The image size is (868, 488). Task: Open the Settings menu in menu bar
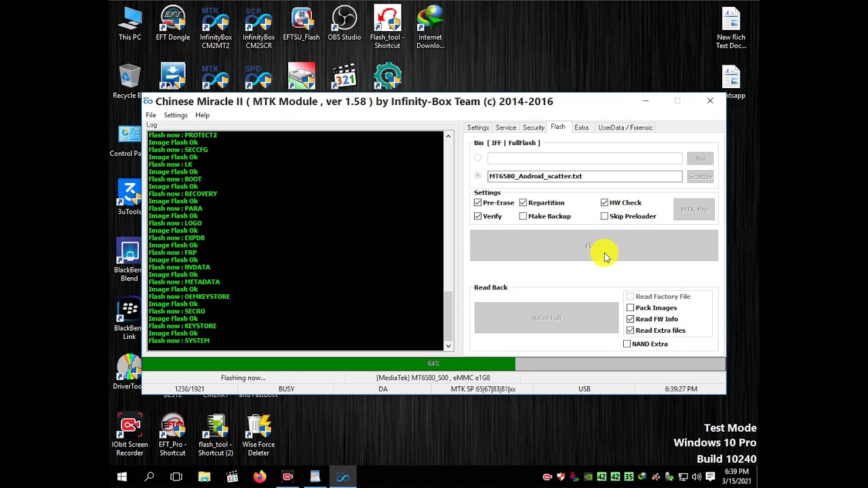coord(176,115)
